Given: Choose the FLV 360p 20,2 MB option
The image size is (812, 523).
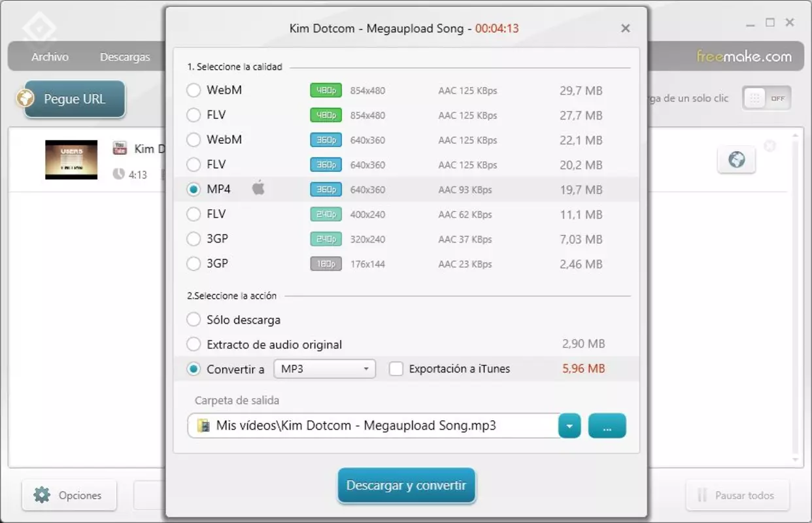Looking at the screenshot, I should pos(194,165).
